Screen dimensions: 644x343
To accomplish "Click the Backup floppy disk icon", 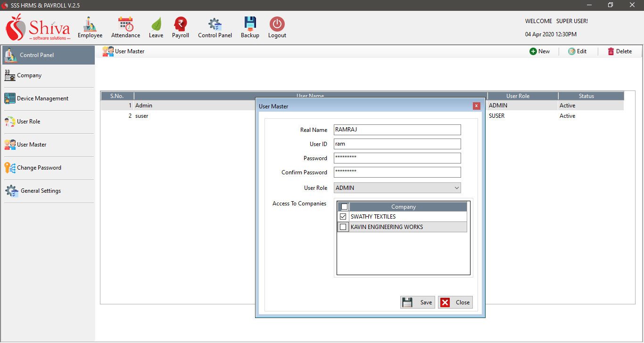I will tap(250, 24).
